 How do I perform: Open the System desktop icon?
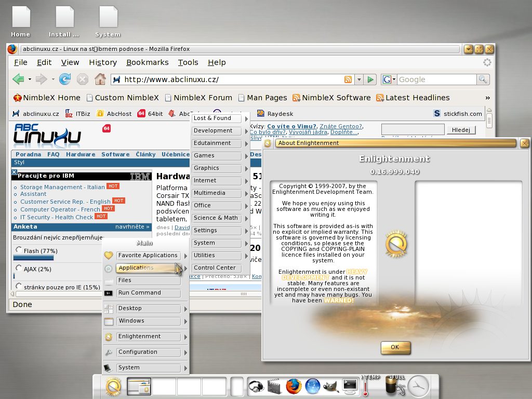(x=108, y=21)
